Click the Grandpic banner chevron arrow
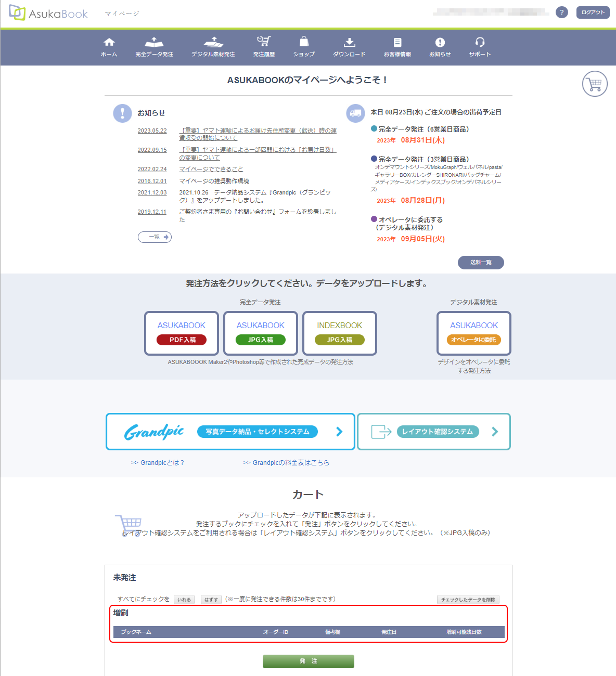 [x=339, y=432]
